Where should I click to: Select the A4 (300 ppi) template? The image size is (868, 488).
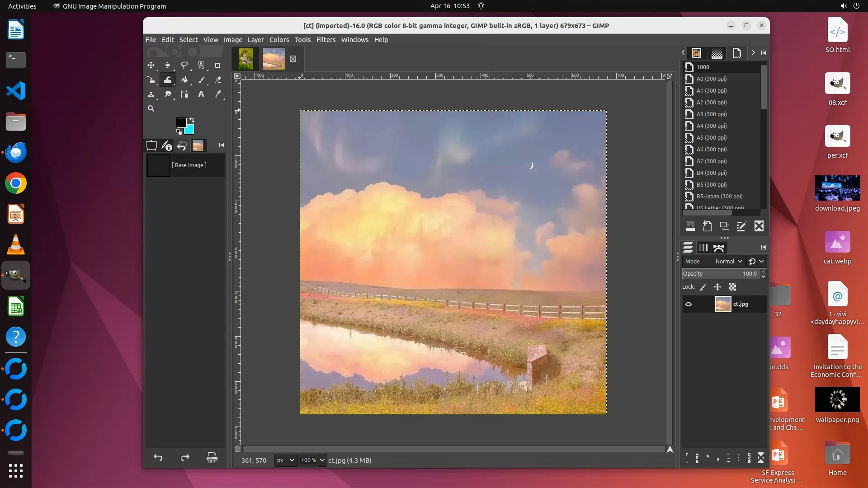coord(711,126)
